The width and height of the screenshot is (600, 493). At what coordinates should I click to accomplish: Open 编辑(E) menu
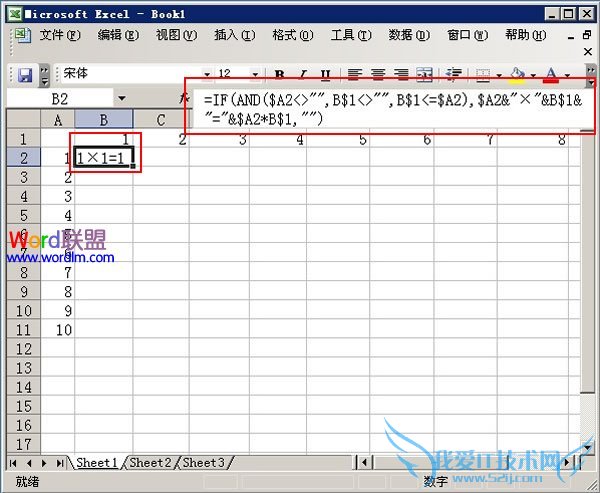tap(118, 35)
